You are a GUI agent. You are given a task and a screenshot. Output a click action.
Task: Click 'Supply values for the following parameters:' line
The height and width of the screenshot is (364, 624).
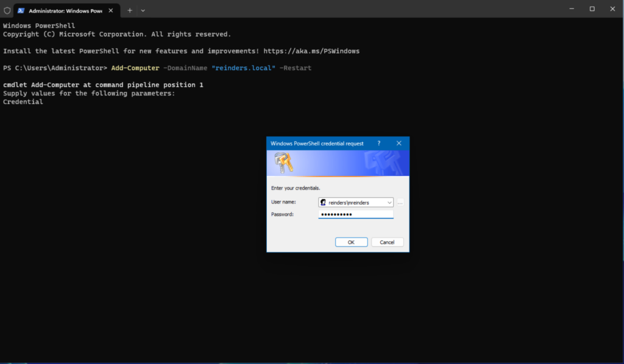[89, 93]
